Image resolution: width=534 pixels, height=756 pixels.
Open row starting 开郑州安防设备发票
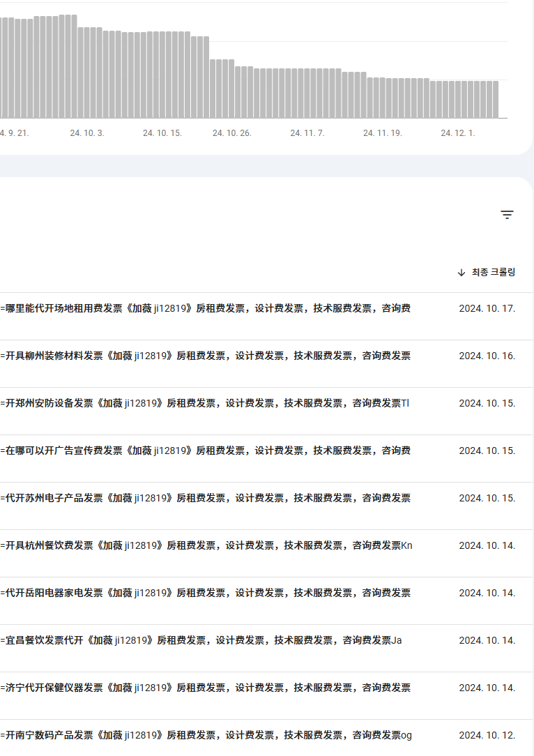point(266,411)
